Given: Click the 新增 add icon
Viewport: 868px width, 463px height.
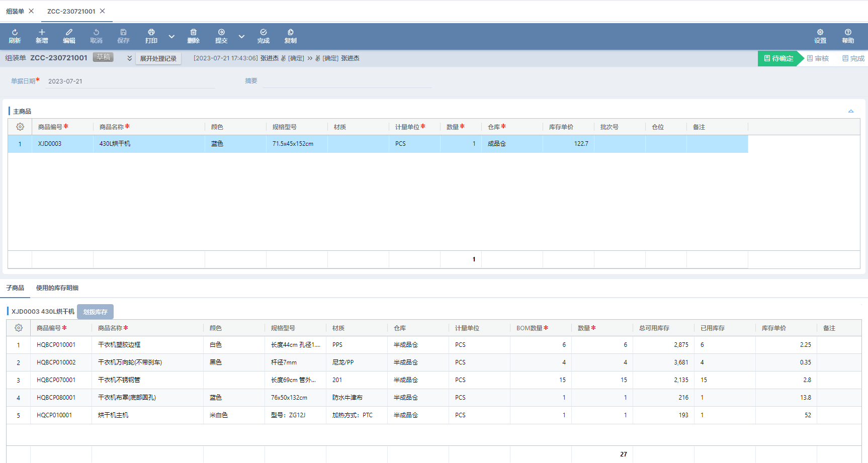Looking at the screenshot, I should point(42,33).
